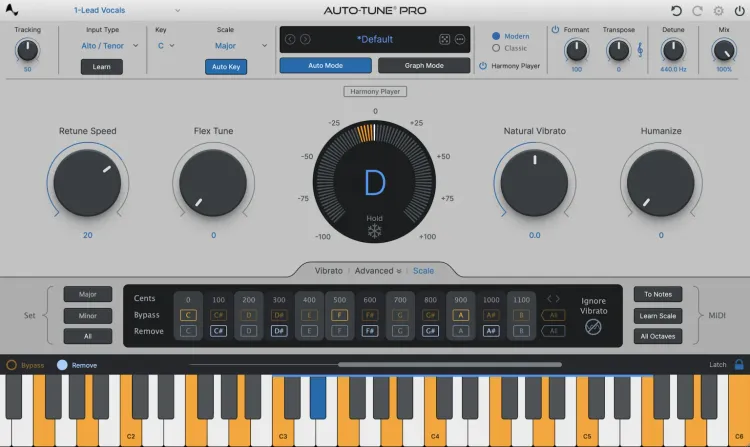
Task: Click the Natural Vibrato knob
Action: click(534, 183)
